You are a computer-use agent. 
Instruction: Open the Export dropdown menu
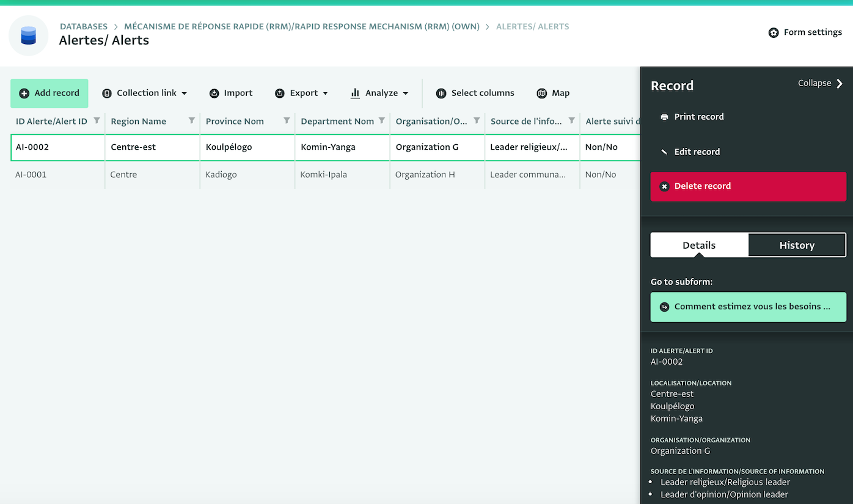(x=302, y=93)
